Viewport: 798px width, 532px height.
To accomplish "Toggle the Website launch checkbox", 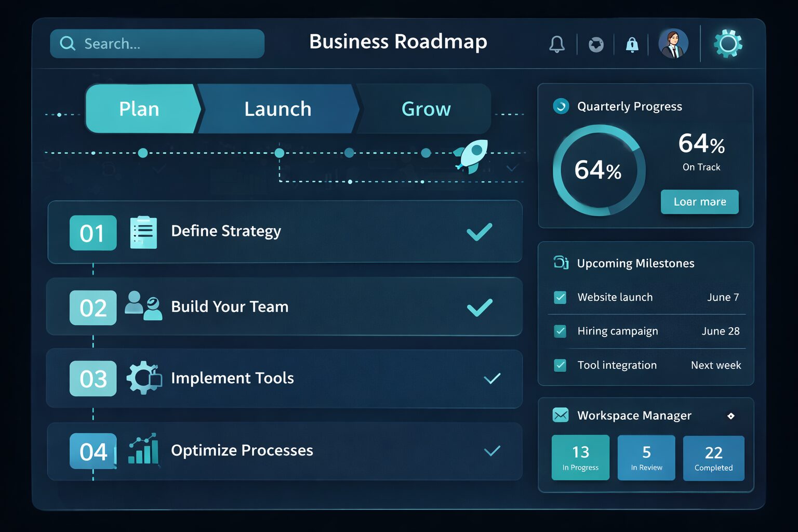I will [560, 297].
